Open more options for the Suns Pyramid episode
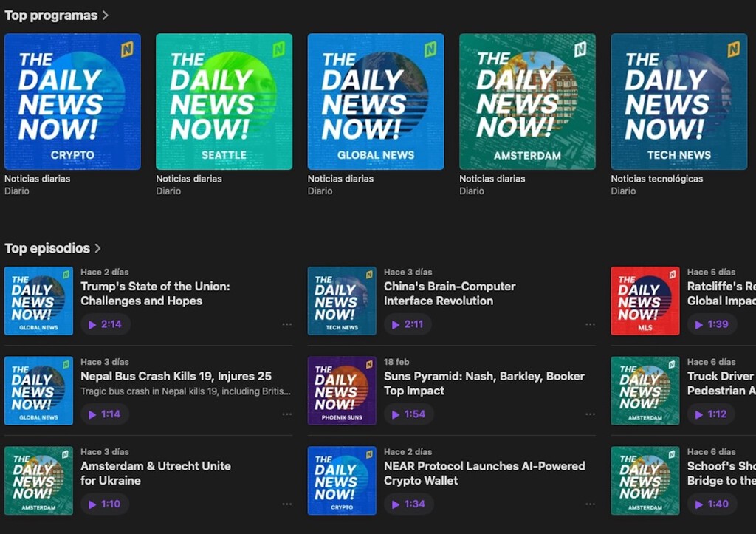Image resolution: width=756 pixels, height=534 pixels. [591, 414]
